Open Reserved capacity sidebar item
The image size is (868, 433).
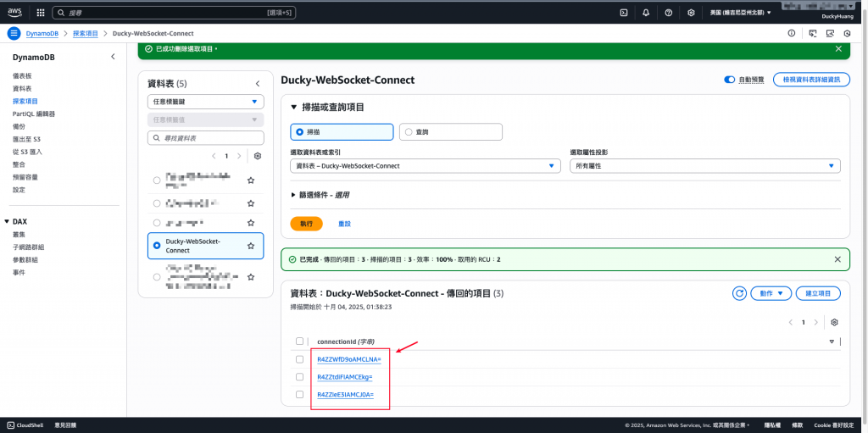[x=25, y=177]
